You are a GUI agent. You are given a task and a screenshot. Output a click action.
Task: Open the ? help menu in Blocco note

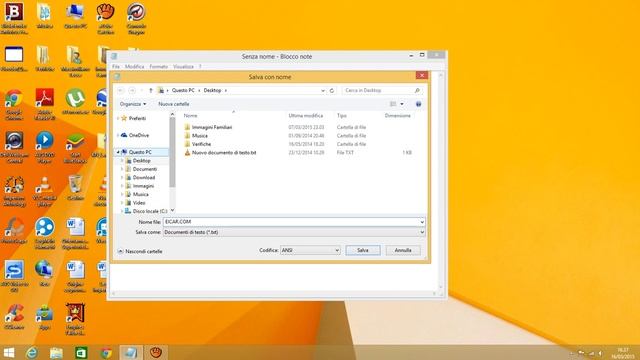click(200, 66)
